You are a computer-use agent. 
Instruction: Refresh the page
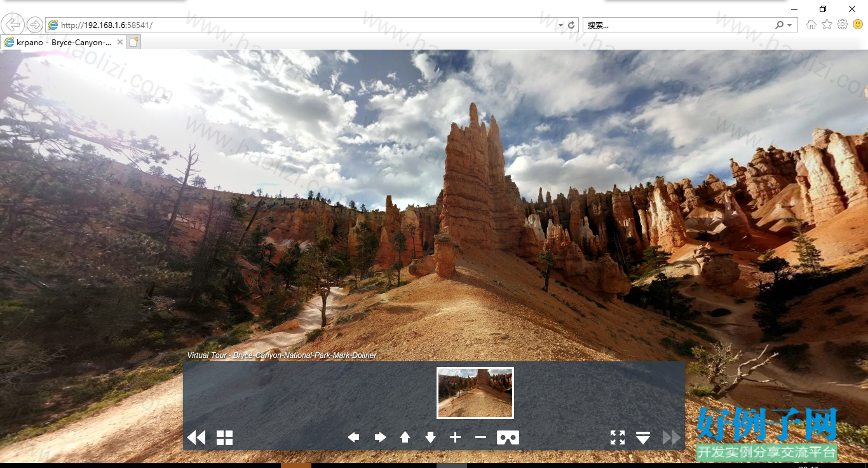(x=571, y=25)
